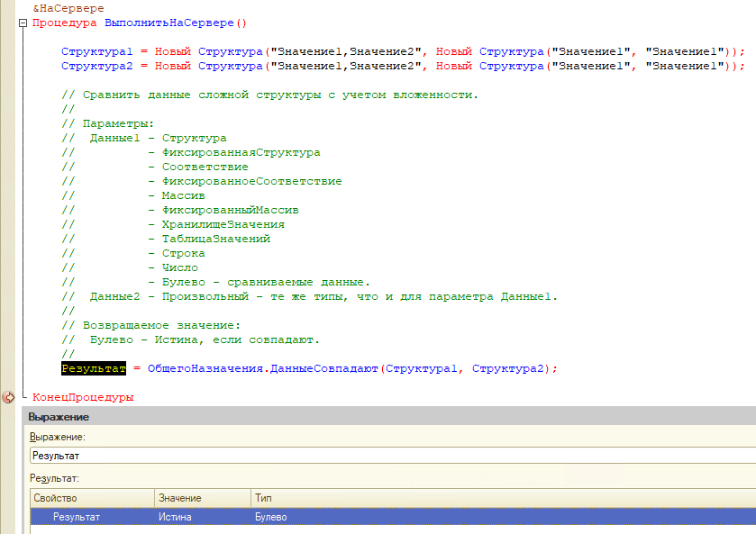The width and height of the screenshot is (756, 534).
Task: Click the Процедура keyword
Action: pos(65,23)
